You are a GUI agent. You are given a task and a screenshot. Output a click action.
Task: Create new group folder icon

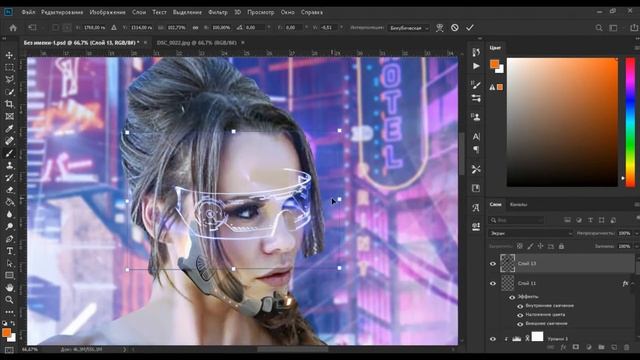coord(601,347)
